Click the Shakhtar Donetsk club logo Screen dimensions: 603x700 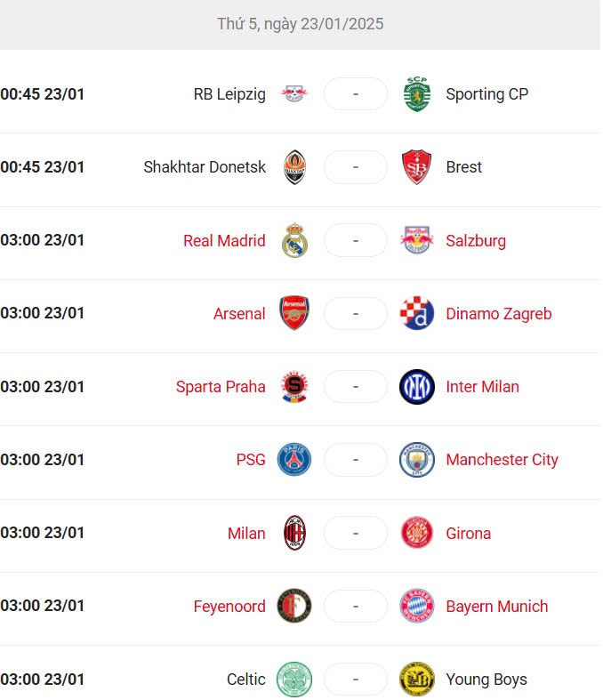tap(294, 167)
